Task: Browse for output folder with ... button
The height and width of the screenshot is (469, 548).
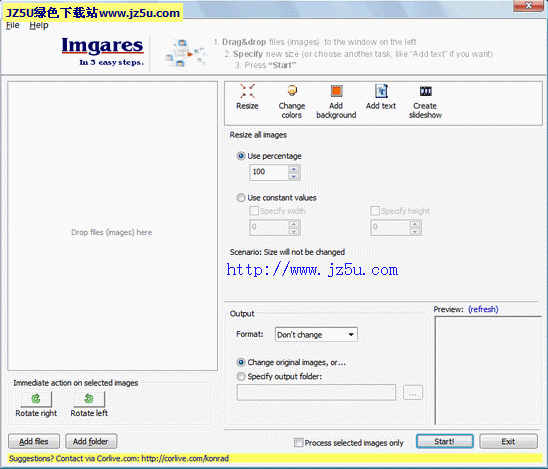Action: [413, 393]
